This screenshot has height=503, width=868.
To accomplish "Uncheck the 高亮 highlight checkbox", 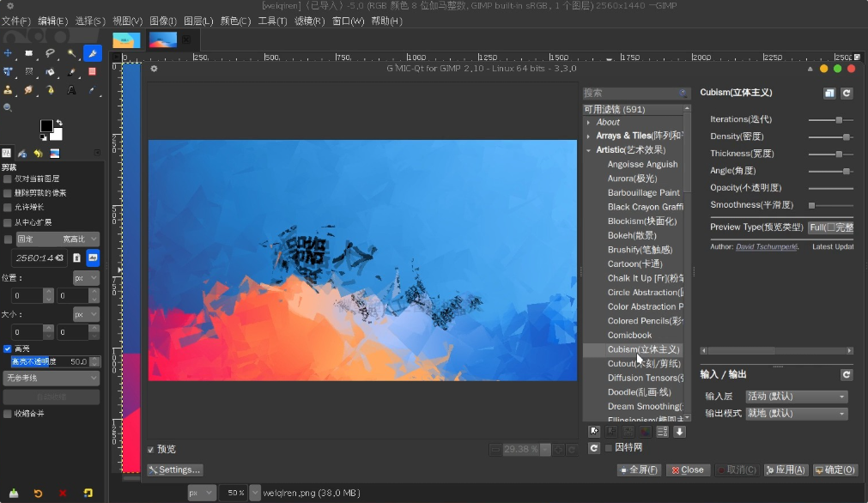I will click(x=7, y=348).
